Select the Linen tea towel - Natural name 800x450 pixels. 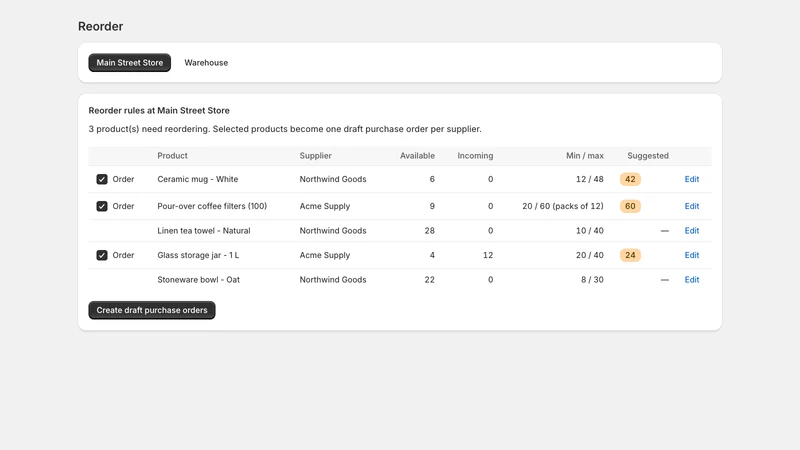(204, 231)
